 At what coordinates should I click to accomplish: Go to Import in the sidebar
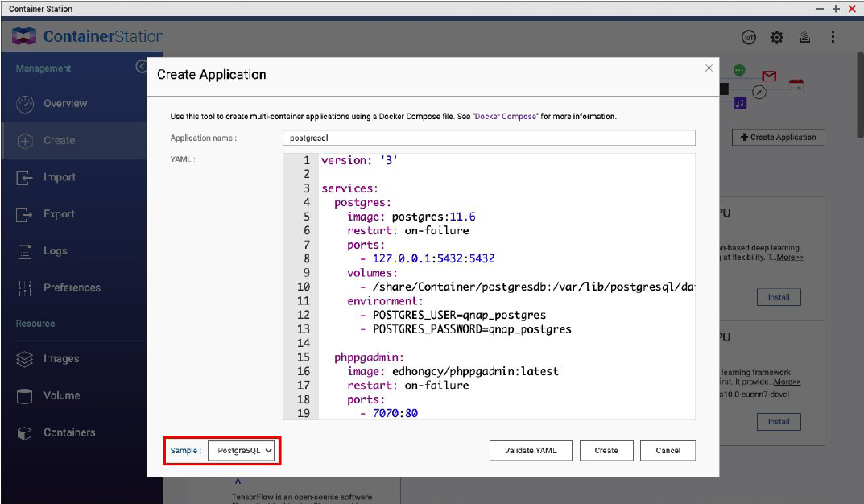[59, 177]
